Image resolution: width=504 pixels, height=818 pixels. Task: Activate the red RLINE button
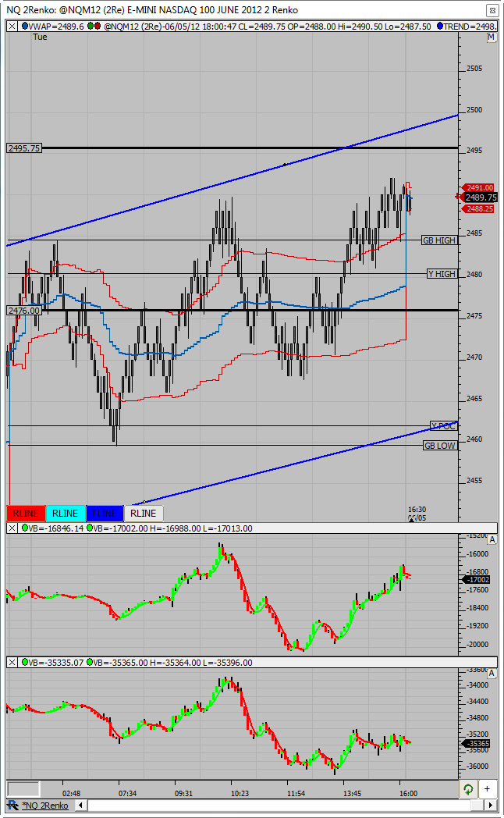pos(26,514)
